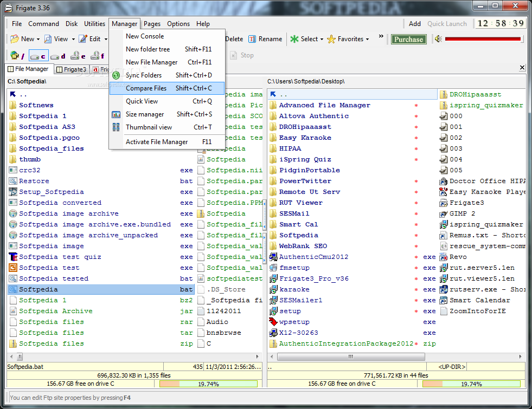Expand the Edit button dropdown arrow

(106, 40)
